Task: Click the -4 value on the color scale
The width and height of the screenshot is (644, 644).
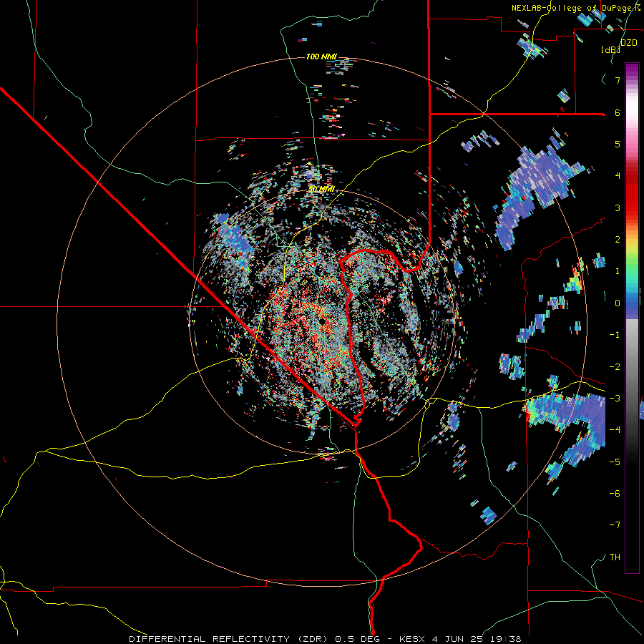Action: tap(615, 430)
